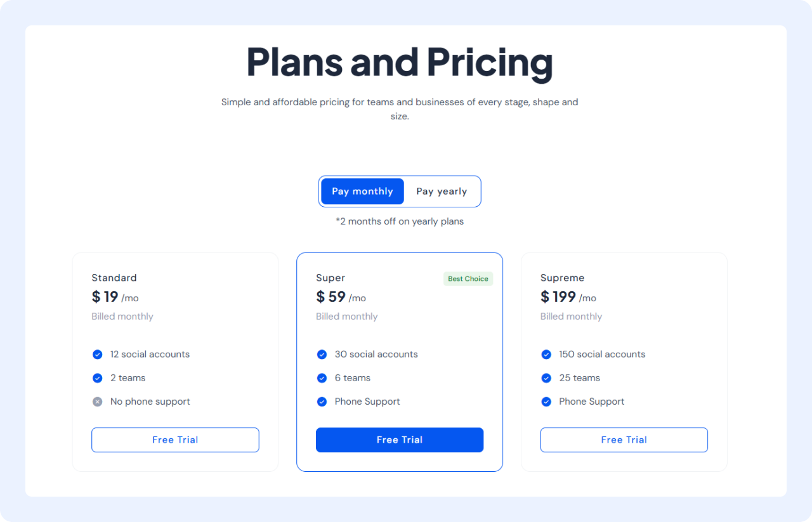812x522 pixels.
Task: Click checkmark icon beside 150 social accounts
Action: pyautogui.click(x=546, y=355)
